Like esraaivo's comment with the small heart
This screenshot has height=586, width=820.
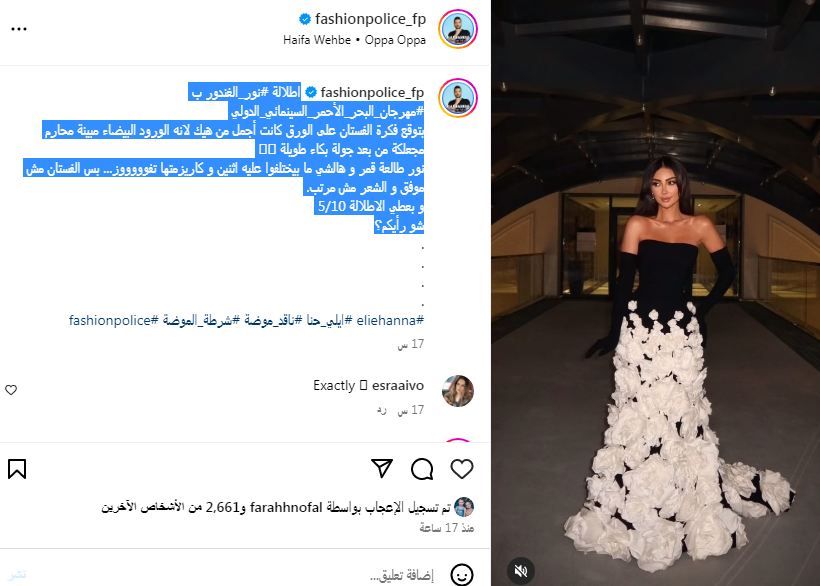point(11,390)
